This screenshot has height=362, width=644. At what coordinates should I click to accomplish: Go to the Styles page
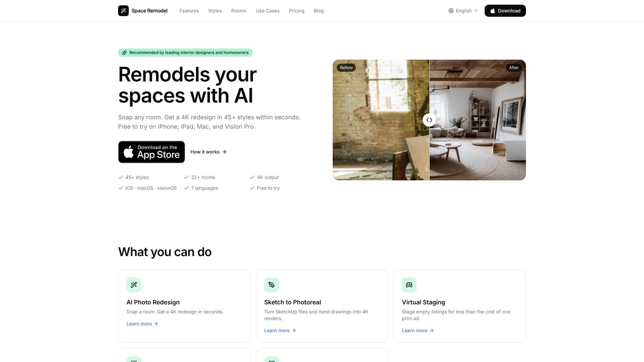tap(215, 11)
